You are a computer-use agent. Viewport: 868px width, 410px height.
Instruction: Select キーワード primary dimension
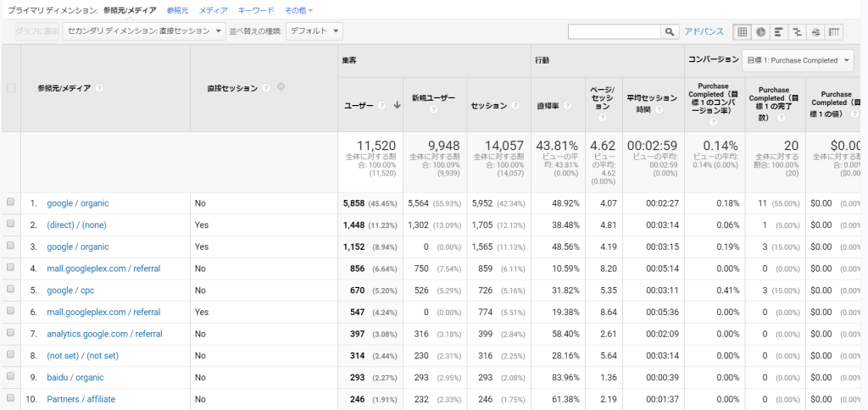(x=256, y=10)
